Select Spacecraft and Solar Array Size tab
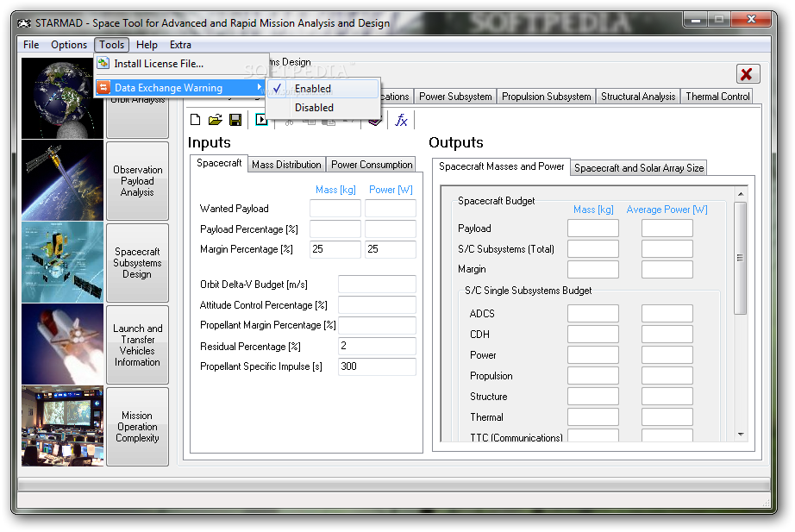 coord(639,168)
